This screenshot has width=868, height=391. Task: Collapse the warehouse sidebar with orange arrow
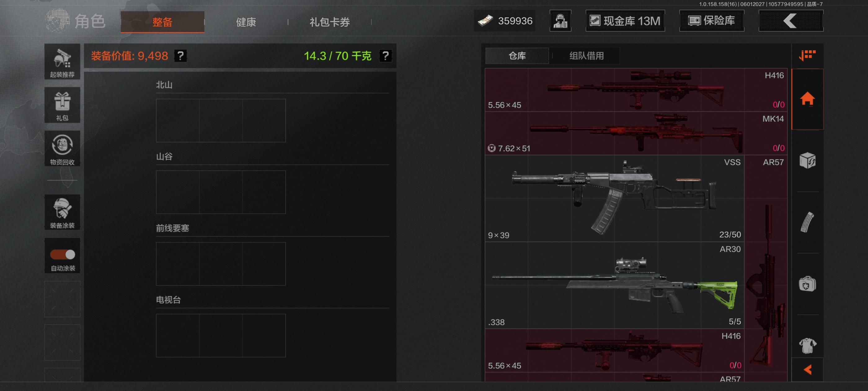click(807, 370)
